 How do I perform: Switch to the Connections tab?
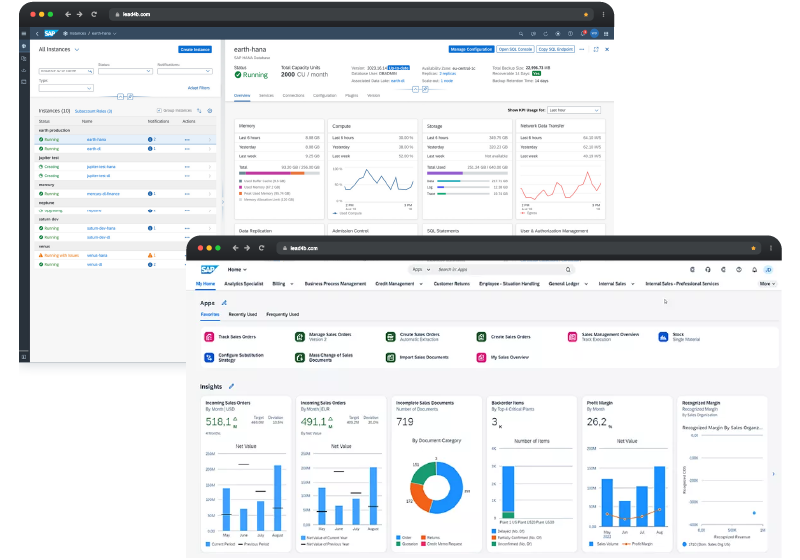point(294,95)
